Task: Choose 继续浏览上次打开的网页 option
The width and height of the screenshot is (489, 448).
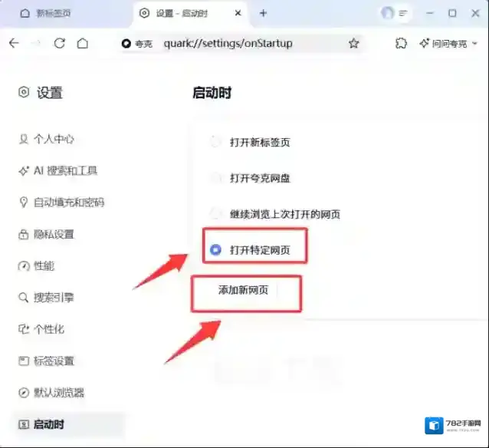Action: click(x=215, y=214)
